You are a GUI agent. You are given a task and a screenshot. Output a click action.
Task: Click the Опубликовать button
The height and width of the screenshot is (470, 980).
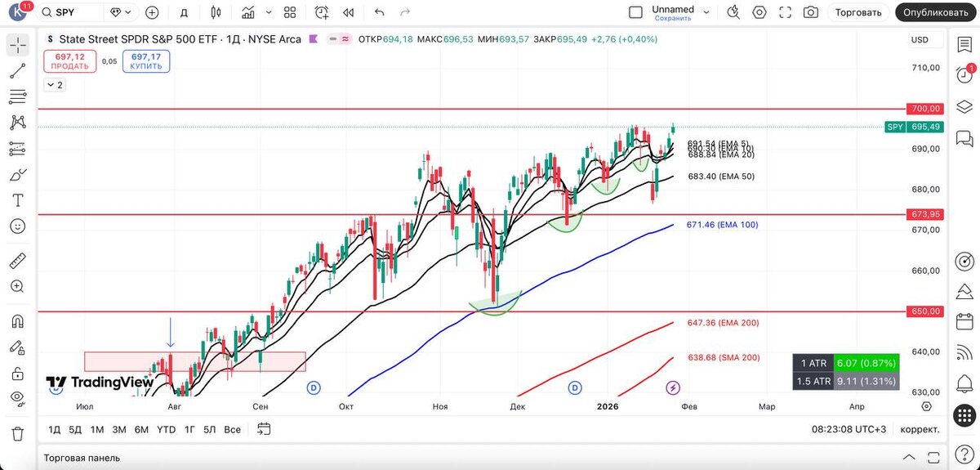coord(938,12)
